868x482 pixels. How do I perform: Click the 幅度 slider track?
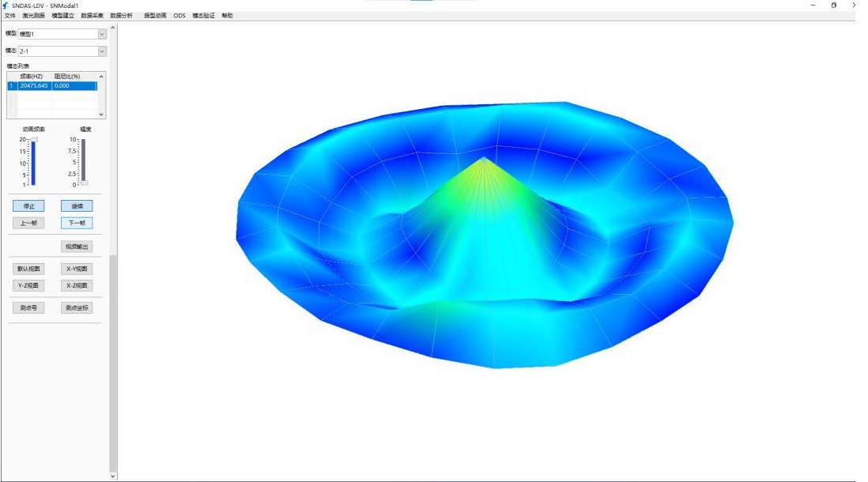click(83, 162)
